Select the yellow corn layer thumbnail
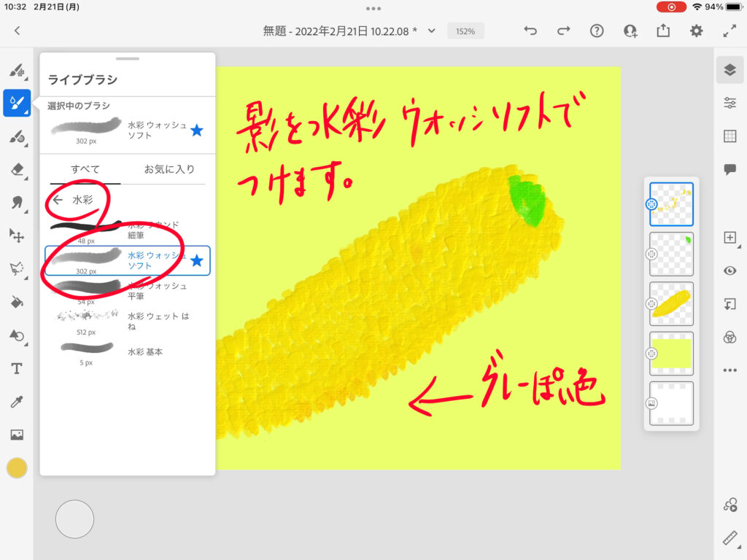This screenshot has width=747, height=560. coord(670,303)
